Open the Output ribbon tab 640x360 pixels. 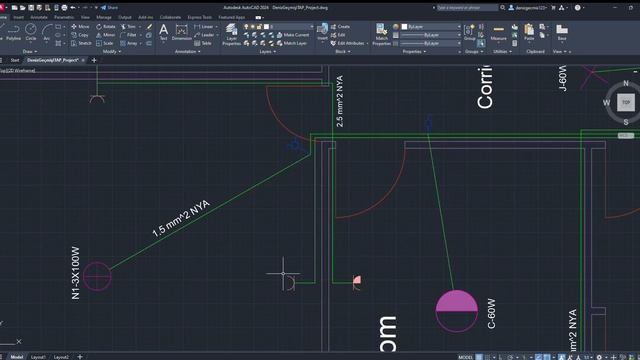125,18
